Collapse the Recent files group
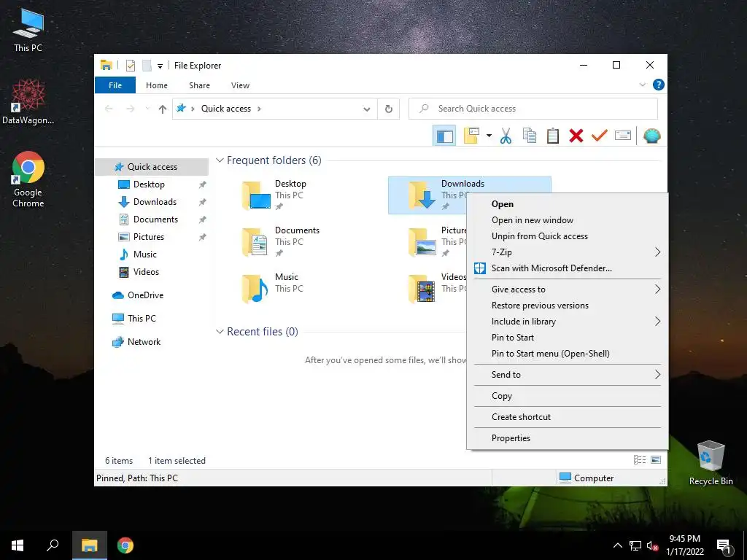This screenshot has width=747, height=560. tap(220, 332)
